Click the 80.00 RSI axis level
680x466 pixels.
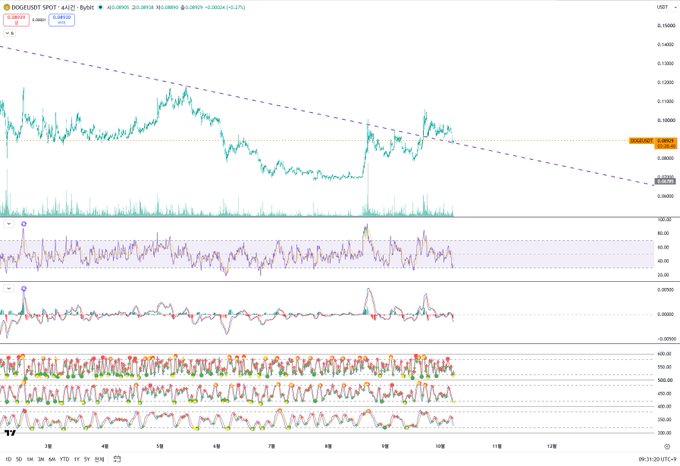[664, 233]
